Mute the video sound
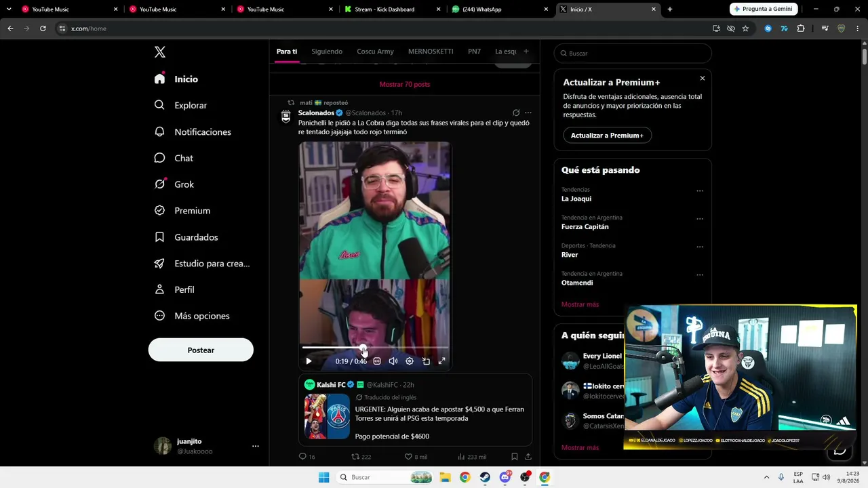This screenshot has height=488, width=868. point(393,361)
